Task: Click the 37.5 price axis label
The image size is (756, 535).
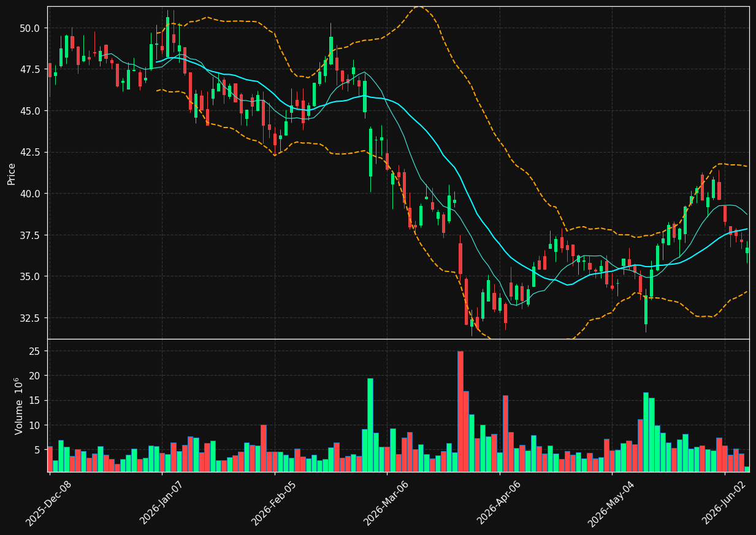Action: coord(29,235)
